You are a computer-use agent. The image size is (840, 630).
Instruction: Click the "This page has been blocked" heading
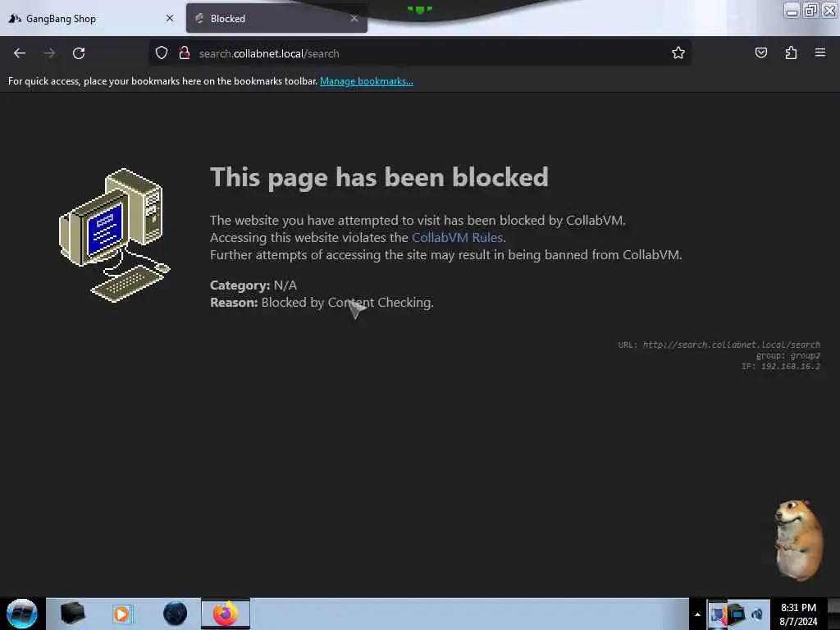pyautogui.click(x=379, y=177)
